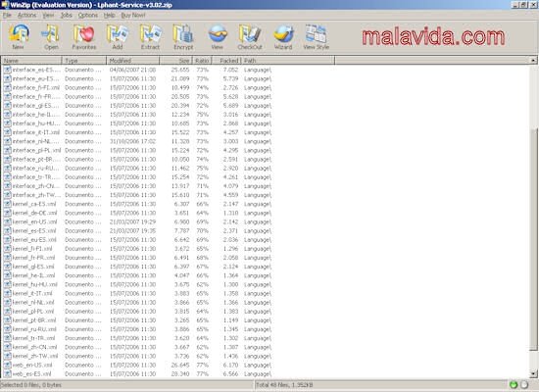This screenshot has height=392, width=539.
Task: Click the file icon beside interface_it-IT.xml
Action: [x=7, y=132]
